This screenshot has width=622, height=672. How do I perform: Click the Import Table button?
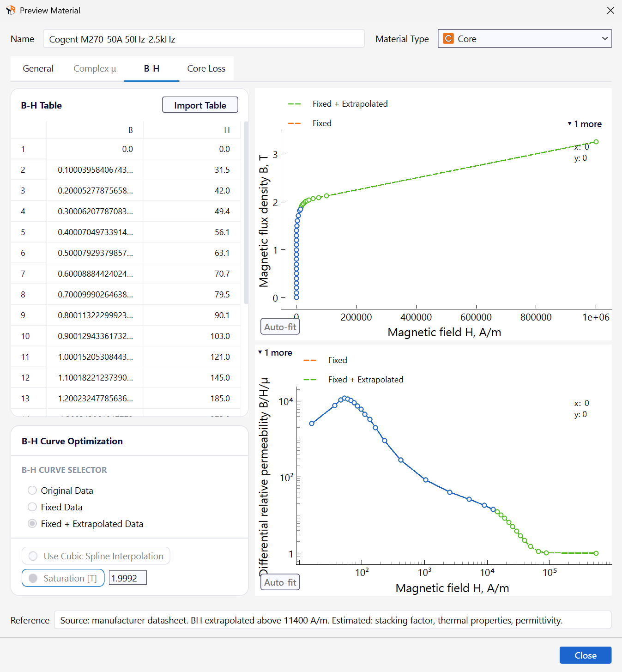tap(200, 105)
